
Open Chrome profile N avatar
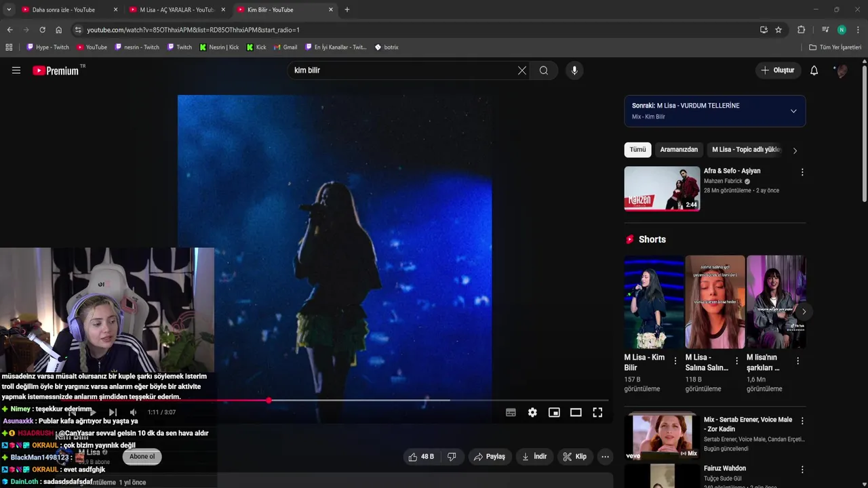[842, 30]
